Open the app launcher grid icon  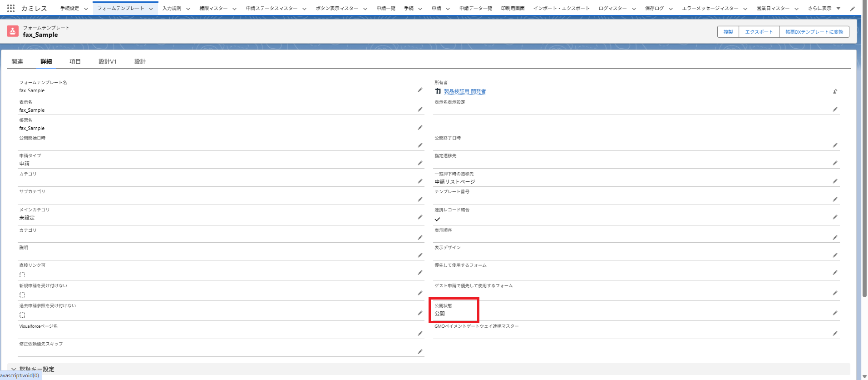tap(11, 8)
